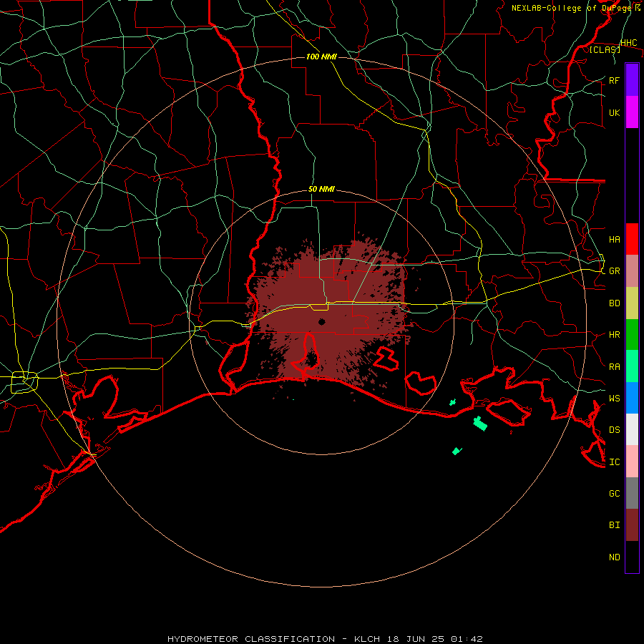Click the 50 NMI range ring label

pos(321,189)
